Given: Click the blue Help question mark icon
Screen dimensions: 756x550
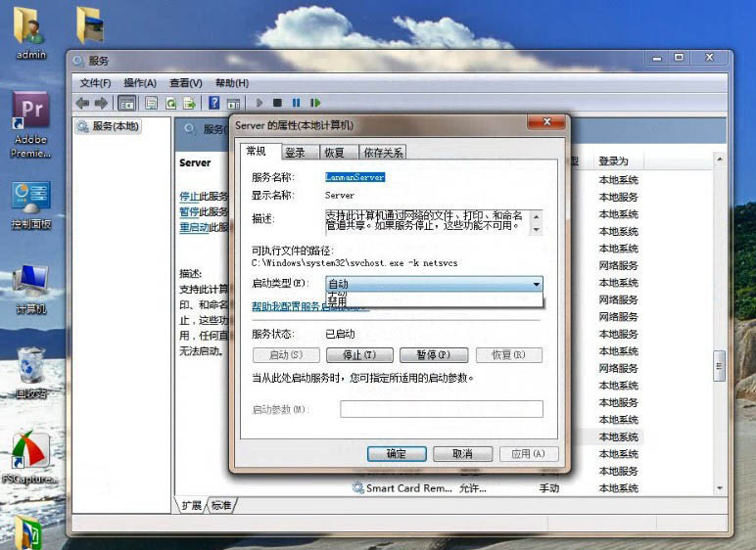Looking at the screenshot, I should pos(214,103).
